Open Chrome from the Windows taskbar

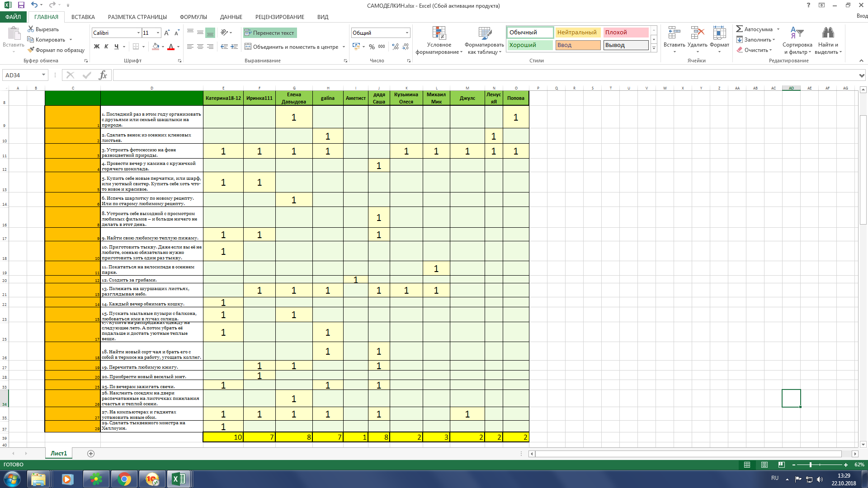(124, 479)
